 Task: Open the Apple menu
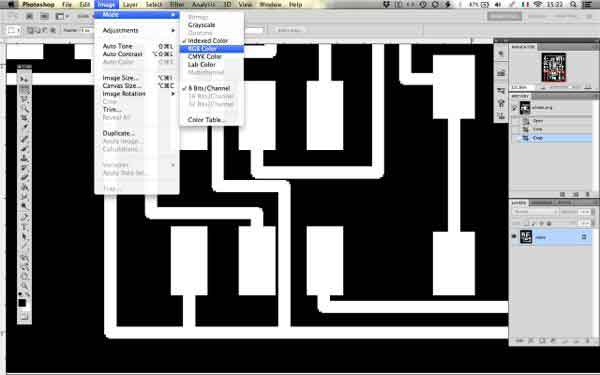click(11, 5)
